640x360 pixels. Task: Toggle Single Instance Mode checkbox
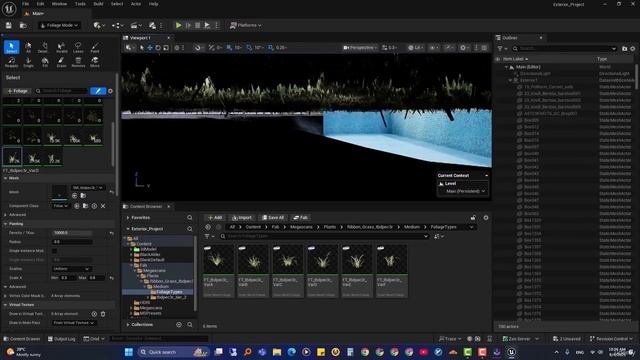click(54, 251)
